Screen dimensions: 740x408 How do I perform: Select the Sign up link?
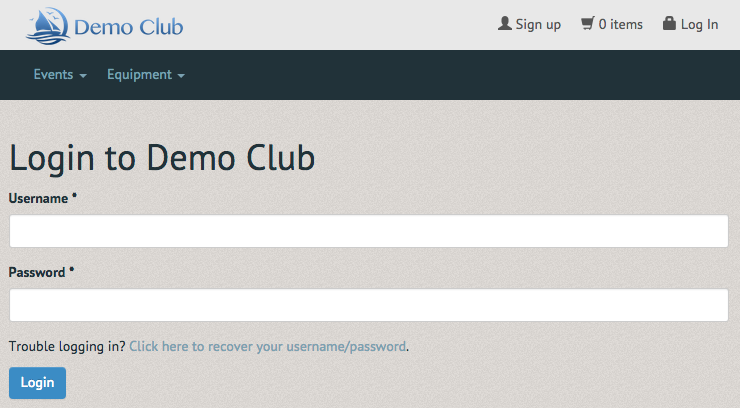pyautogui.click(x=530, y=24)
